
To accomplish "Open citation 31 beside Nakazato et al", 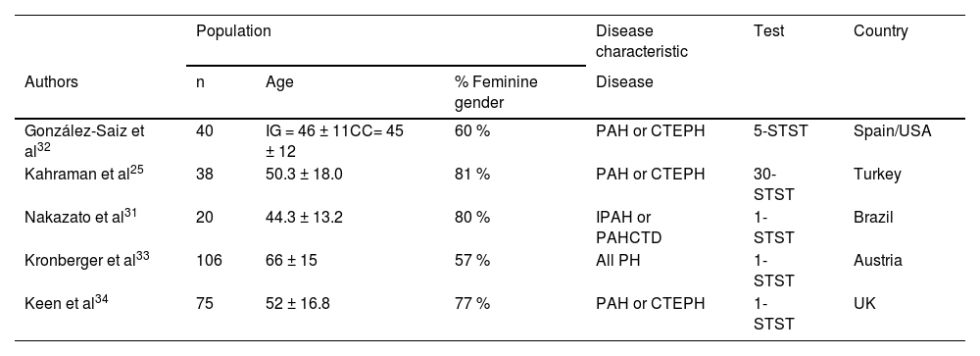I will point(130,213).
